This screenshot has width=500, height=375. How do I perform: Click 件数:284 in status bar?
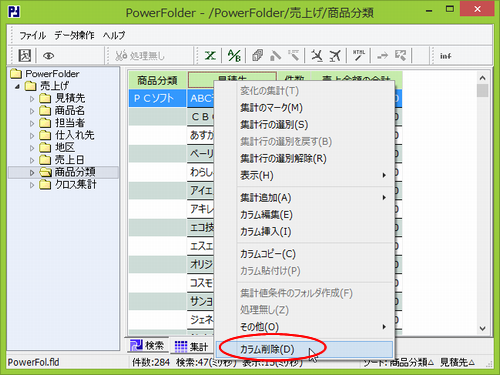(151, 362)
